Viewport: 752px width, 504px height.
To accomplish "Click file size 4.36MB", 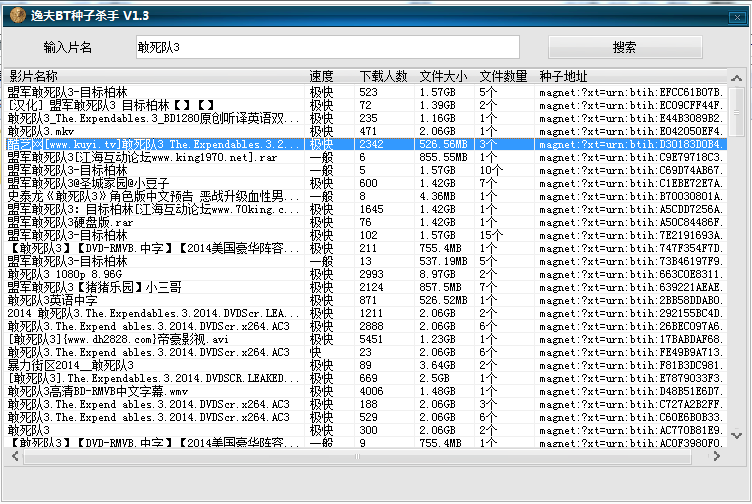I will (437, 196).
